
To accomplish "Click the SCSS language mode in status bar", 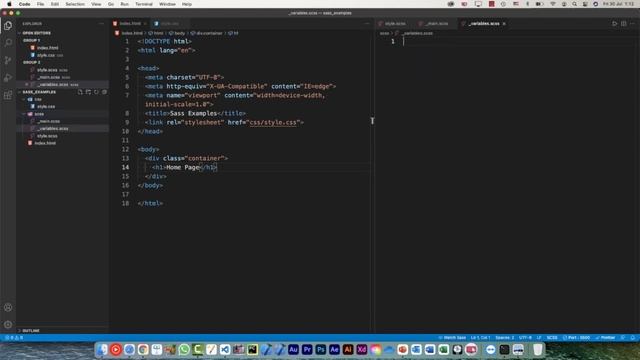I will click(552, 338).
